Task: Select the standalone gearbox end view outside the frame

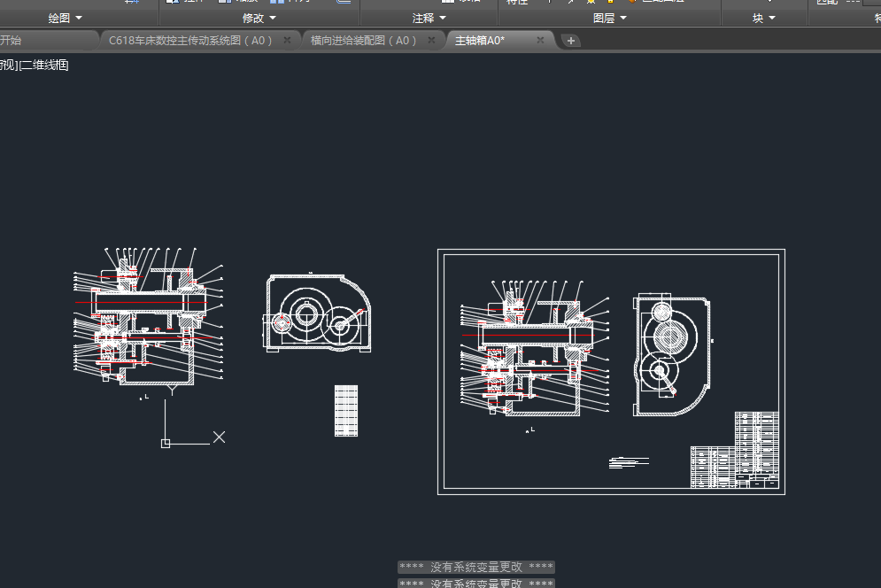Action: pos(318,313)
